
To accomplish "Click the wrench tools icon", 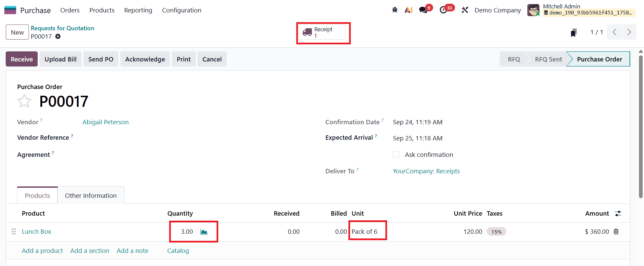I will point(465,10).
